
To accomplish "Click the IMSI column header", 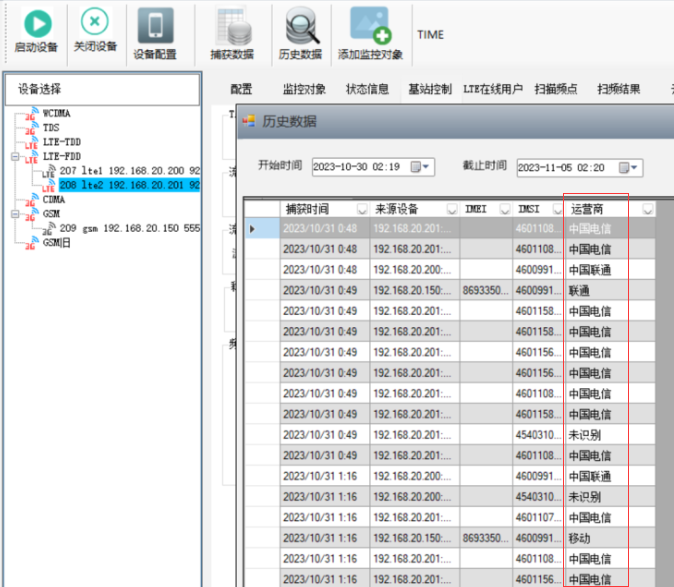I will click(529, 209).
